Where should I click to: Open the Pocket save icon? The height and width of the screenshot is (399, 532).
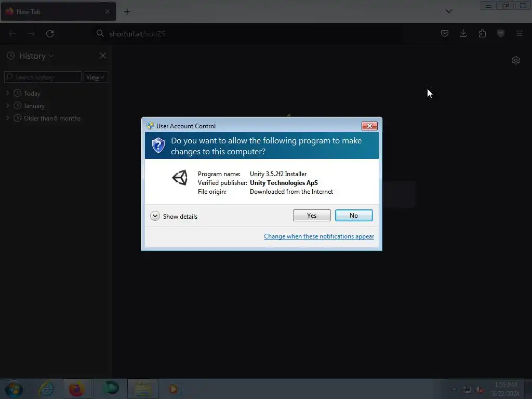[445, 33]
